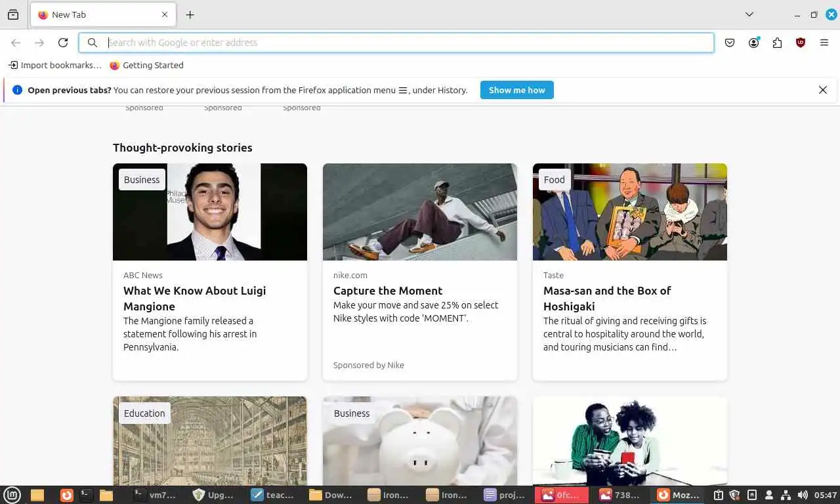Select the New Tab tab
Viewport: 840px width, 504px height.
coord(102,14)
